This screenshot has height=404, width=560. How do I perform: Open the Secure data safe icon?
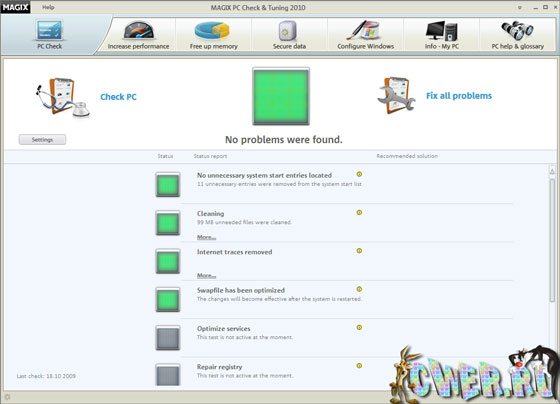pyautogui.click(x=288, y=31)
